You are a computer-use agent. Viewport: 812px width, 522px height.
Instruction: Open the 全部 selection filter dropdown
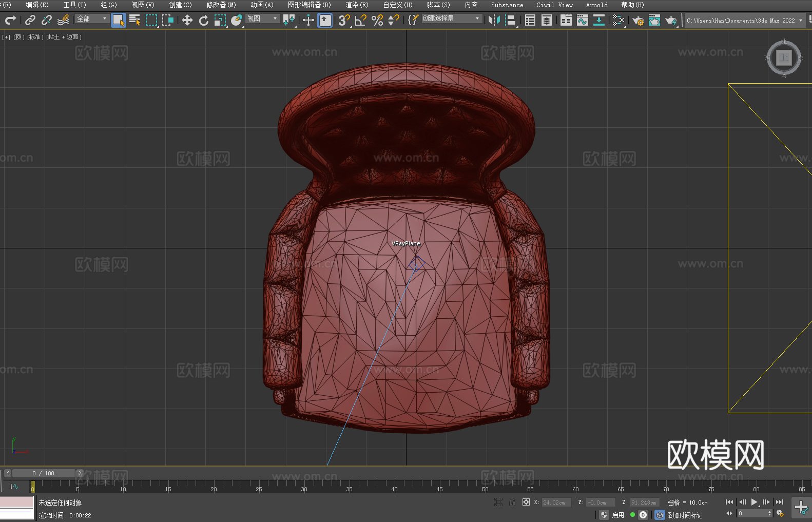(92, 18)
